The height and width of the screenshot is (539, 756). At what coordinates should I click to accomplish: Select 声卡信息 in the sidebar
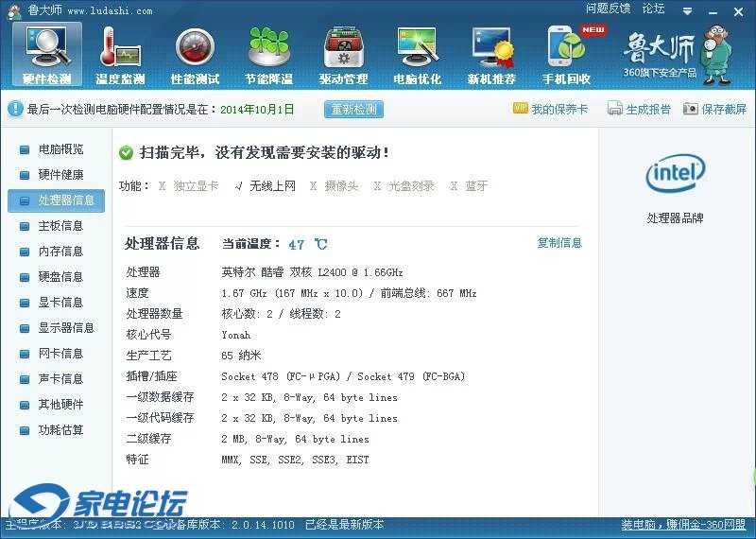(x=56, y=379)
